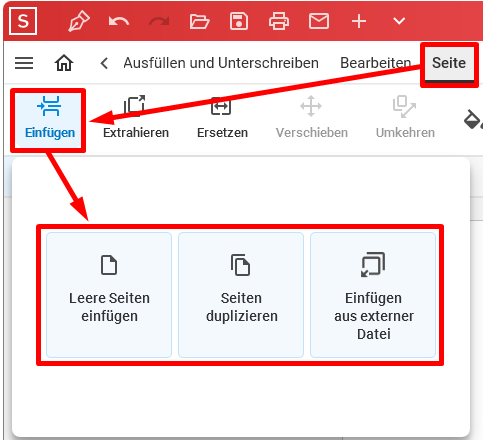
Task: Save the document with the floppy disk icon
Action: [x=239, y=21]
